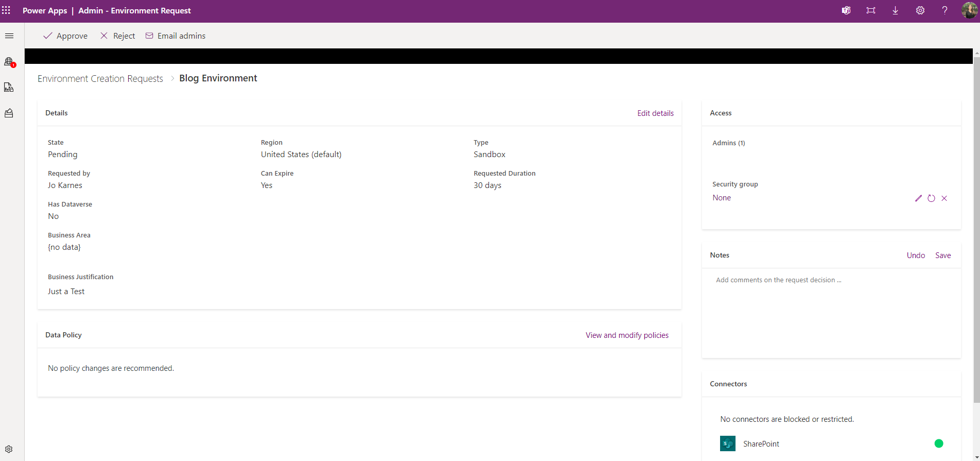980x461 pixels.
Task: Open the help question mark icon
Action: (x=945, y=10)
